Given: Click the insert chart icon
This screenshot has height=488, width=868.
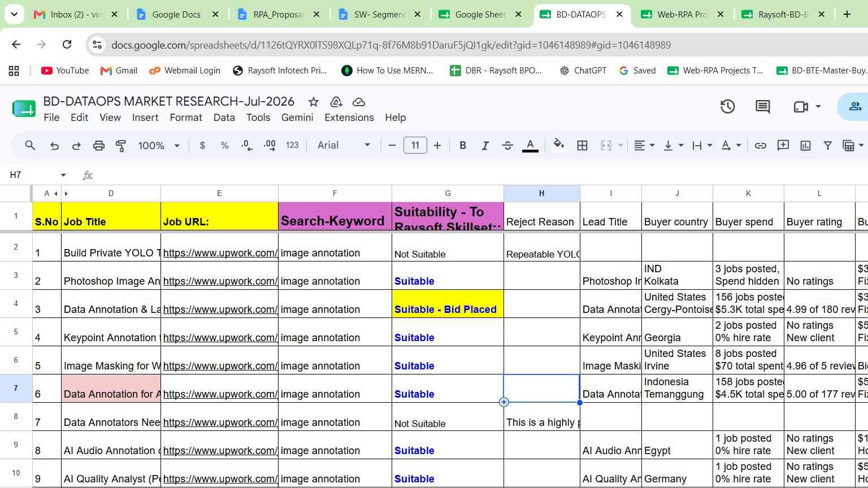Looking at the screenshot, I should (x=805, y=146).
